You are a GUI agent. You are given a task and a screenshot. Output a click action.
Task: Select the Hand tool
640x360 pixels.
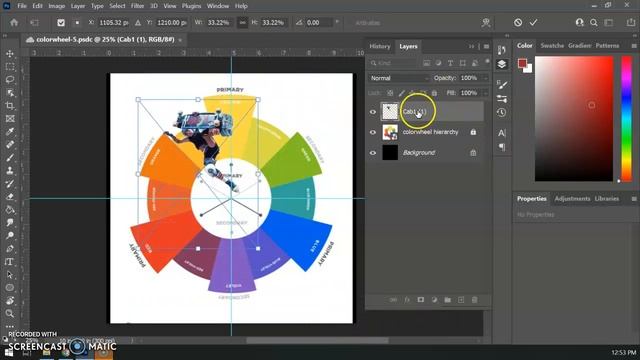click(10, 301)
